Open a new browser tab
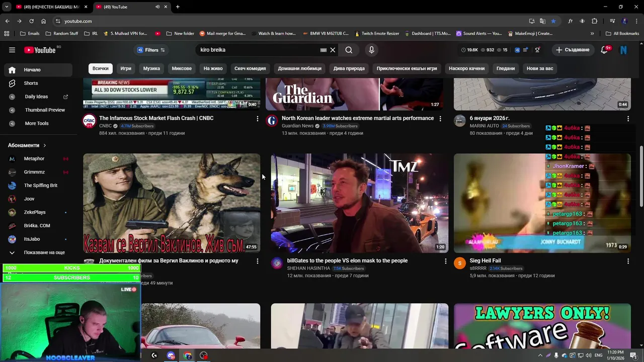 (178, 7)
